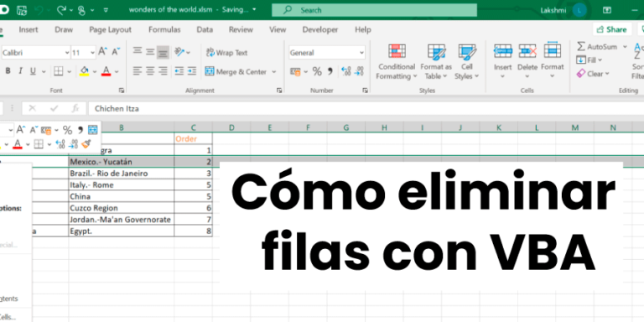
Task: Open Conditional Formatting menu
Action: tap(397, 62)
